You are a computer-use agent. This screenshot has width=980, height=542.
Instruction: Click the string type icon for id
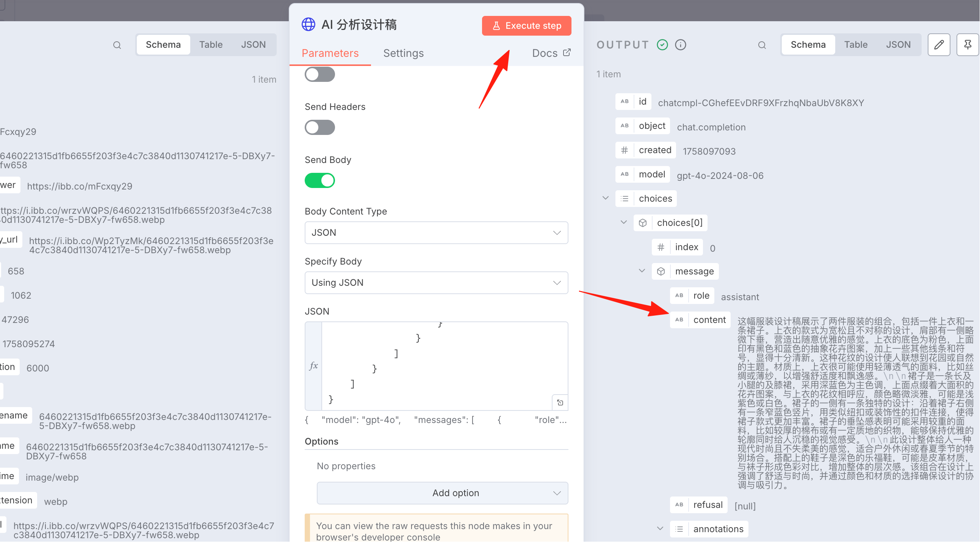(x=625, y=101)
